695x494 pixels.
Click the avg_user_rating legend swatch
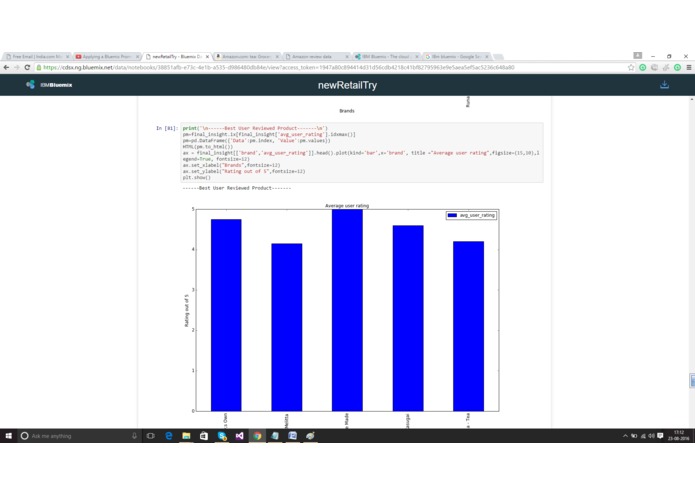point(452,215)
